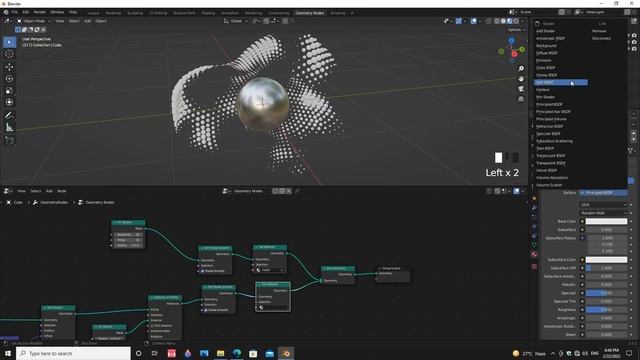The height and width of the screenshot is (360, 640).
Task: Open the File menu
Action: point(15,13)
